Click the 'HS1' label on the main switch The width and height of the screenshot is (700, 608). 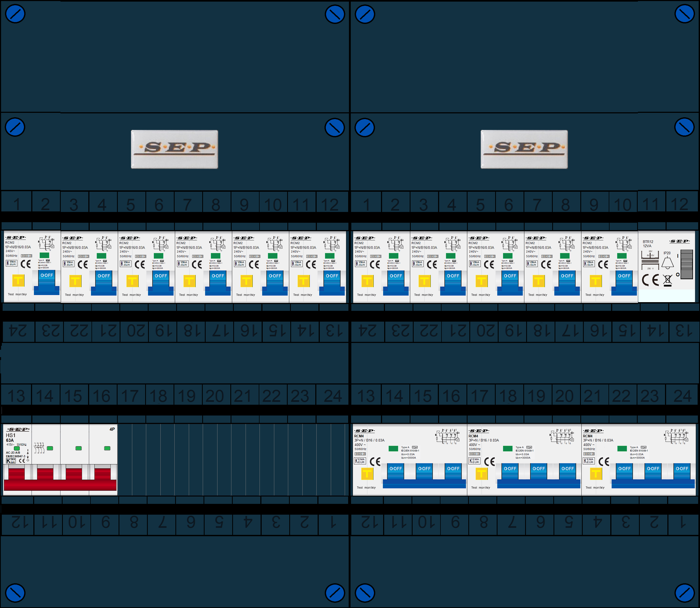pos(11,435)
